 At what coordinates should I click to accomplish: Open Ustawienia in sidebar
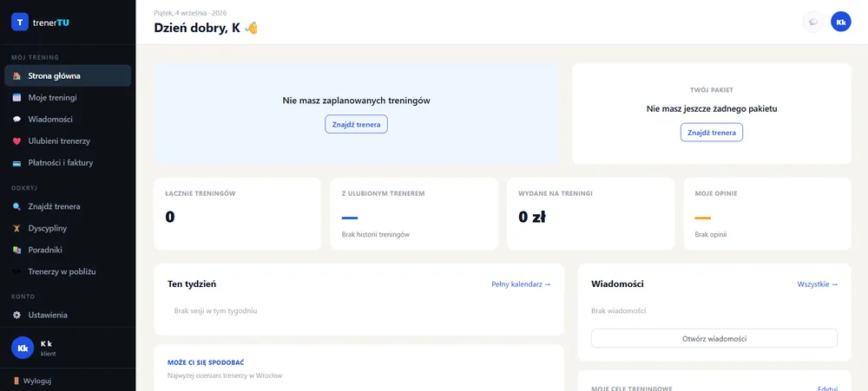tap(68, 316)
